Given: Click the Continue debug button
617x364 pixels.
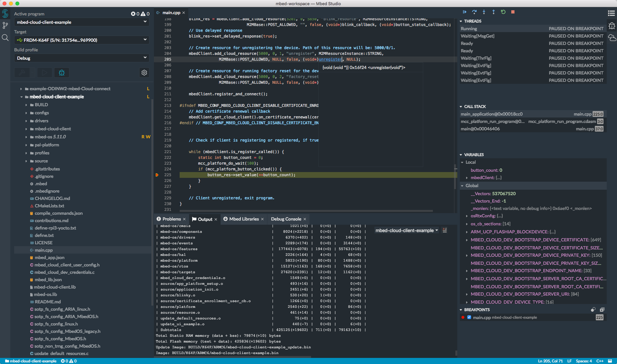Looking at the screenshot, I should [x=465, y=12].
